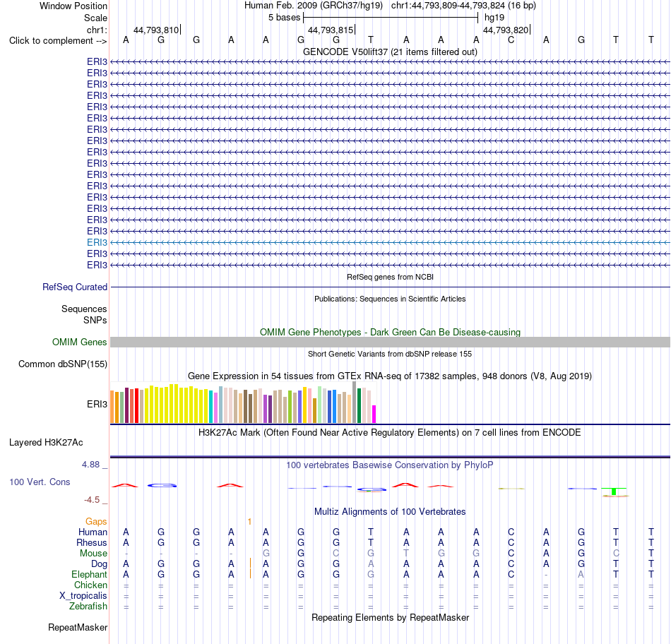Click '100 vertebrates Basewise Conservation by PhyloP' title
The height and width of the screenshot is (644, 671).
390,465
